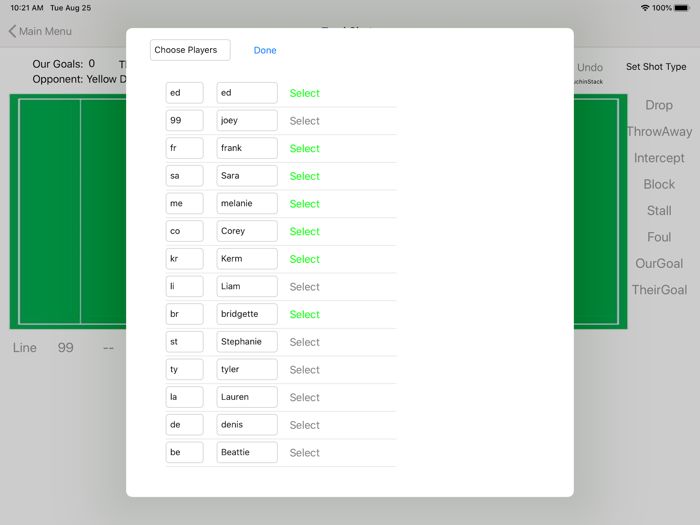The height and width of the screenshot is (525, 700).
Task: Select player Lauren for the line
Action: pyautogui.click(x=304, y=398)
